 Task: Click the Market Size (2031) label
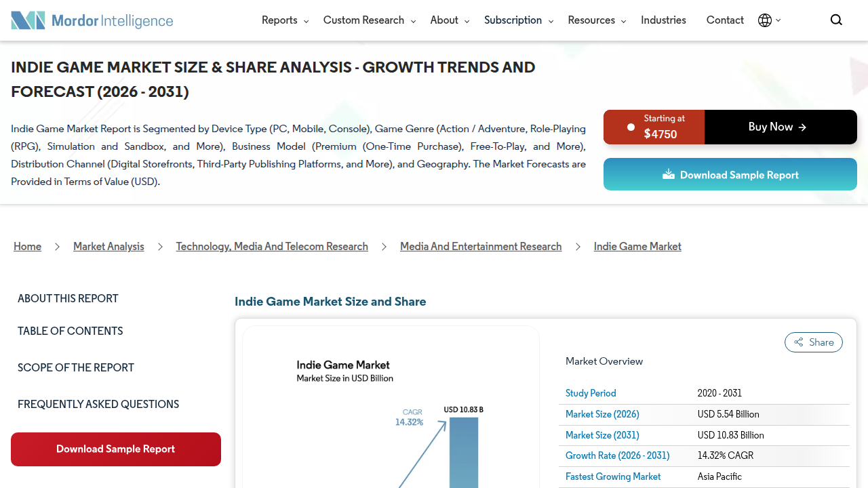coord(602,435)
